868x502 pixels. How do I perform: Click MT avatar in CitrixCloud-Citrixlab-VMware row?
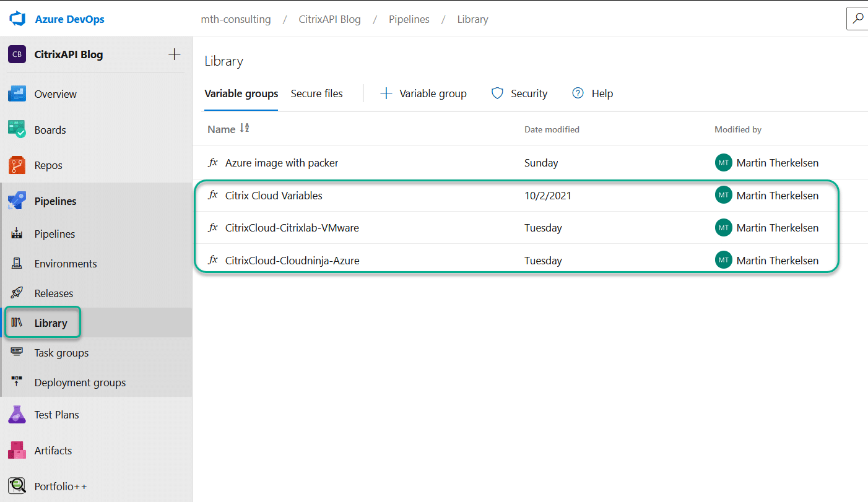723,228
